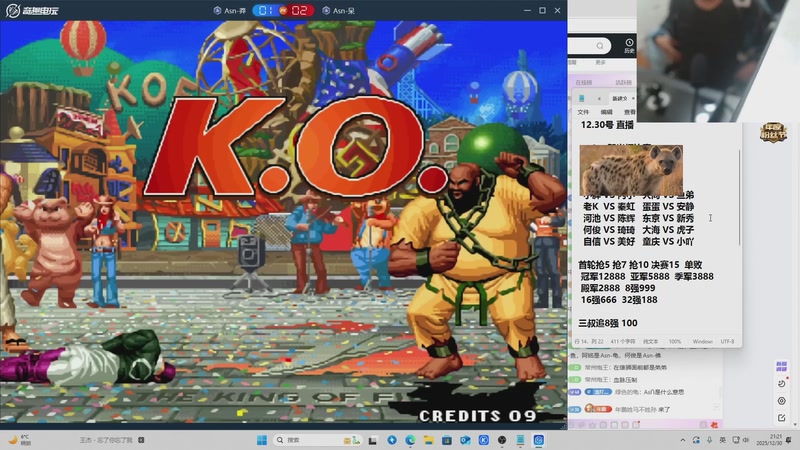Select the 新建文 Notepad document tab
The image size is (800, 450).
pos(619,98)
